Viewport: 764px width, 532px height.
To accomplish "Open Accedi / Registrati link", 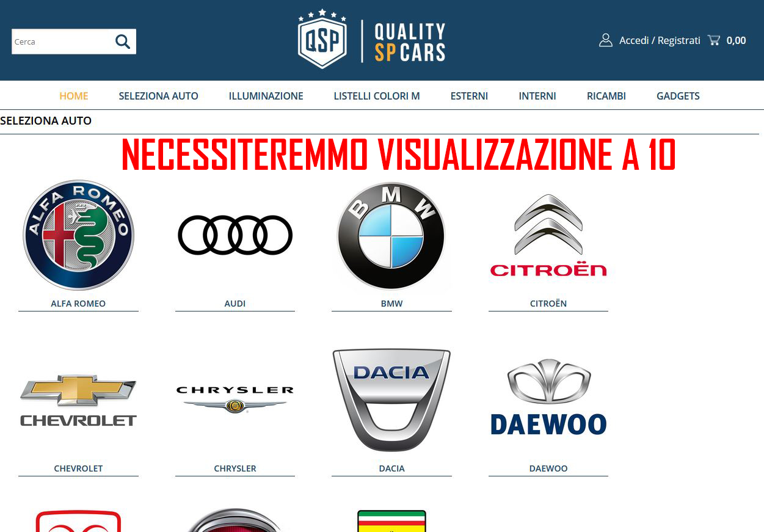I will 660,40.
